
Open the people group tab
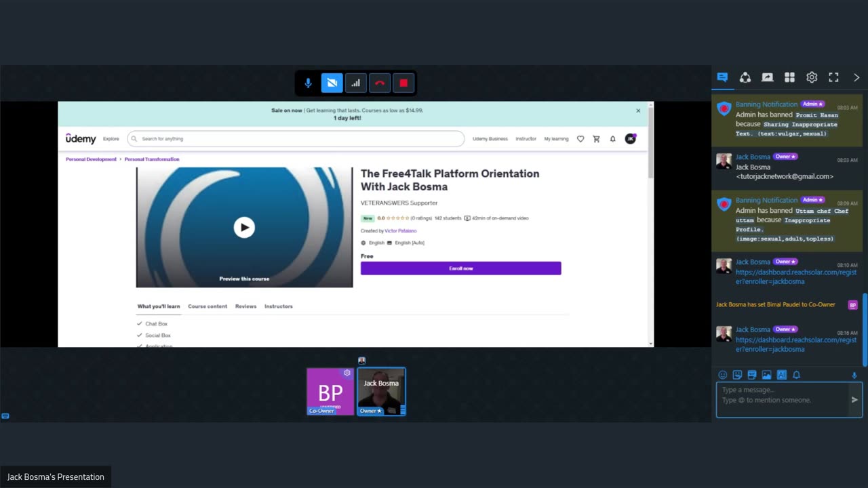745,77
